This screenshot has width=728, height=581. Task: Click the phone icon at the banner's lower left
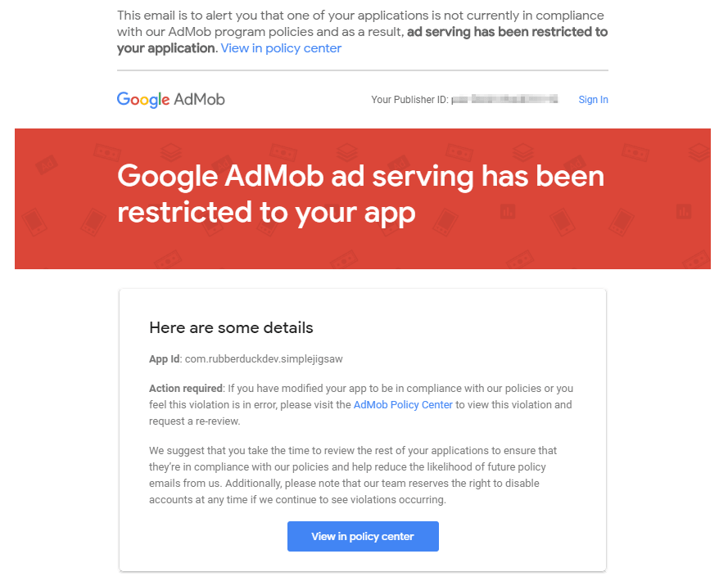click(x=35, y=222)
